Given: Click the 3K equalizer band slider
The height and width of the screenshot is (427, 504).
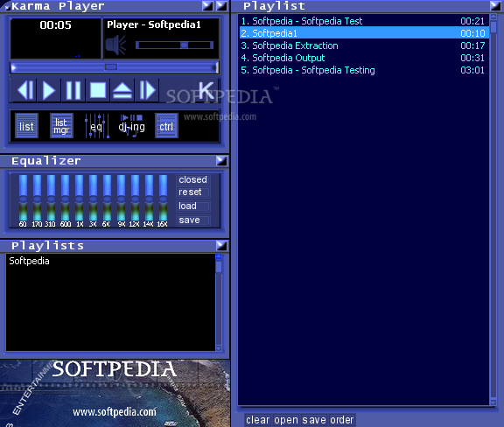Looking at the screenshot, I should (94, 198).
